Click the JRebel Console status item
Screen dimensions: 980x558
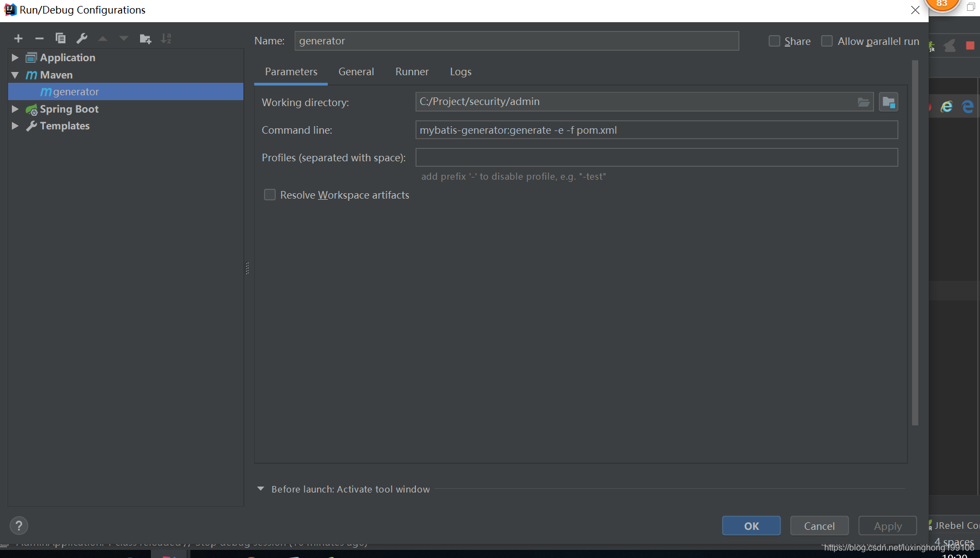954,526
